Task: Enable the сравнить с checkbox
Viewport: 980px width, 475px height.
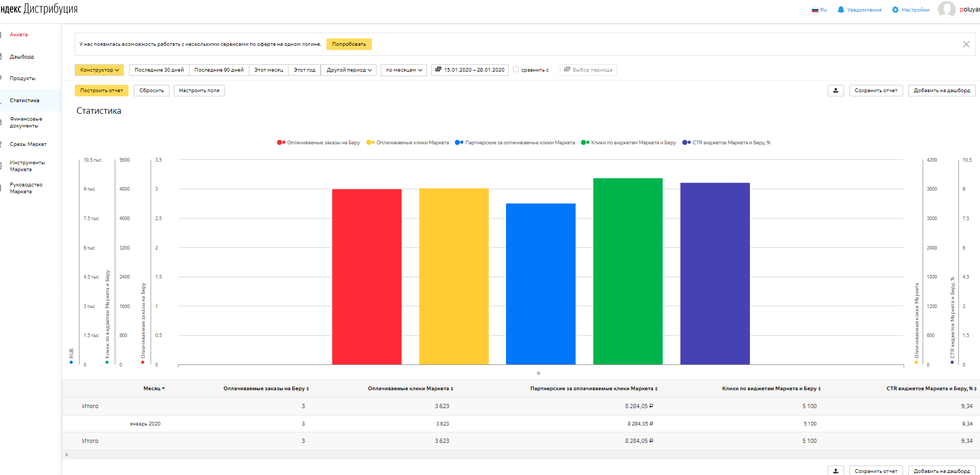Action: click(x=516, y=70)
